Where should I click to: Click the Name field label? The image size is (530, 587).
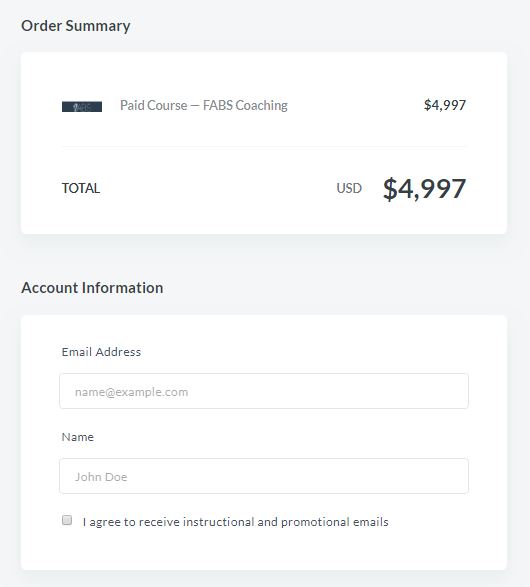[77, 437]
